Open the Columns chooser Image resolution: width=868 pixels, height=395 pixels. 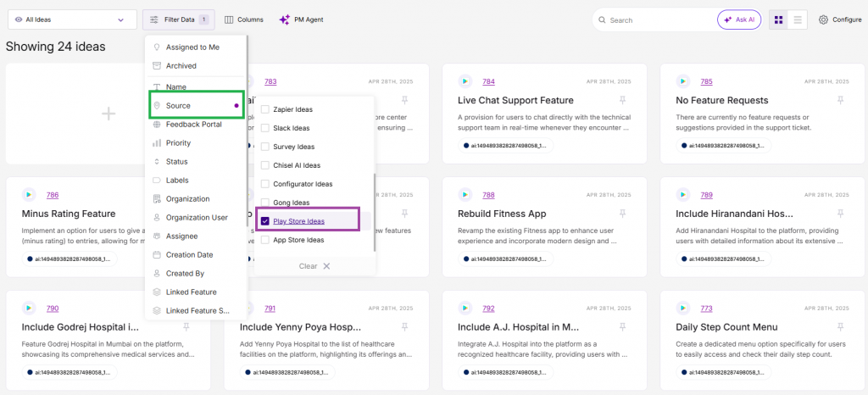[x=243, y=19]
